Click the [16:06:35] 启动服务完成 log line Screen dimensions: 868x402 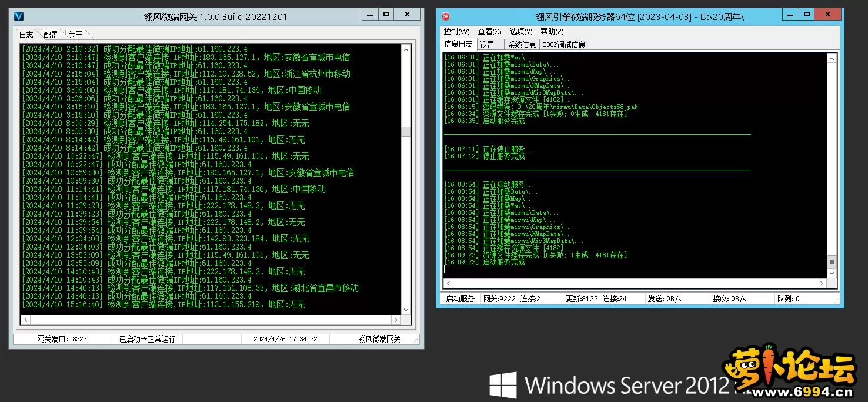(x=485, y=121)
